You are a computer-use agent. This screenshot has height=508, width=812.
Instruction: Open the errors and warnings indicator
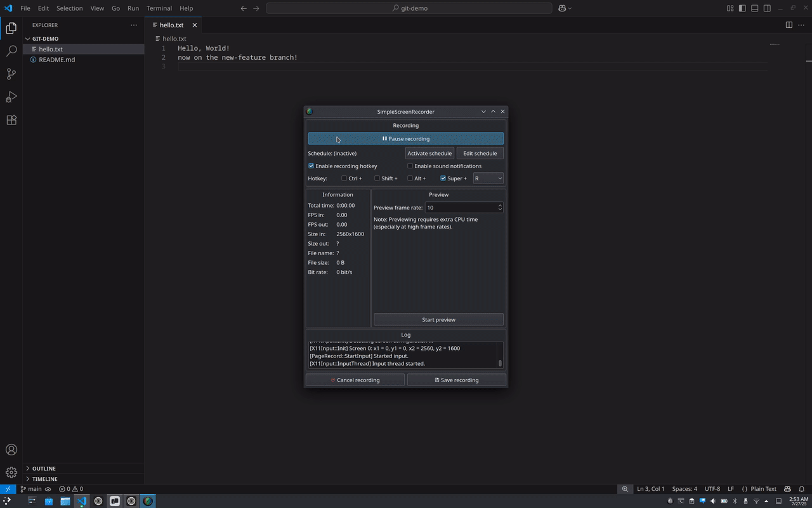click(x=71, y=489)
